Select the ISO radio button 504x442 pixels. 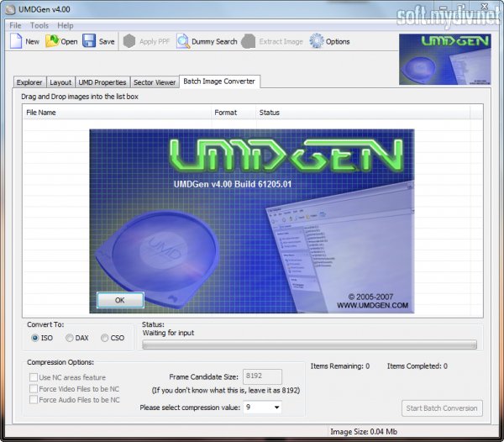tap(34, 338)
